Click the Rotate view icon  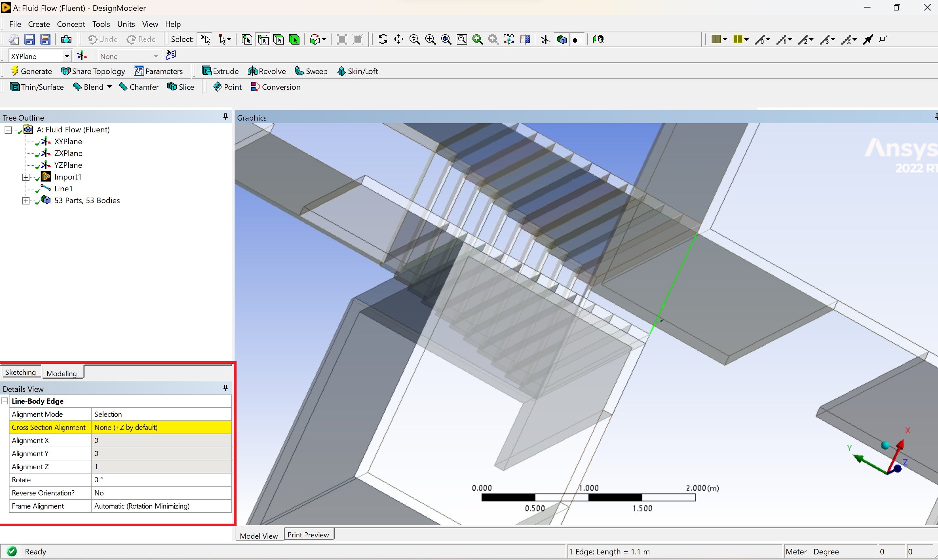[383, 39]
